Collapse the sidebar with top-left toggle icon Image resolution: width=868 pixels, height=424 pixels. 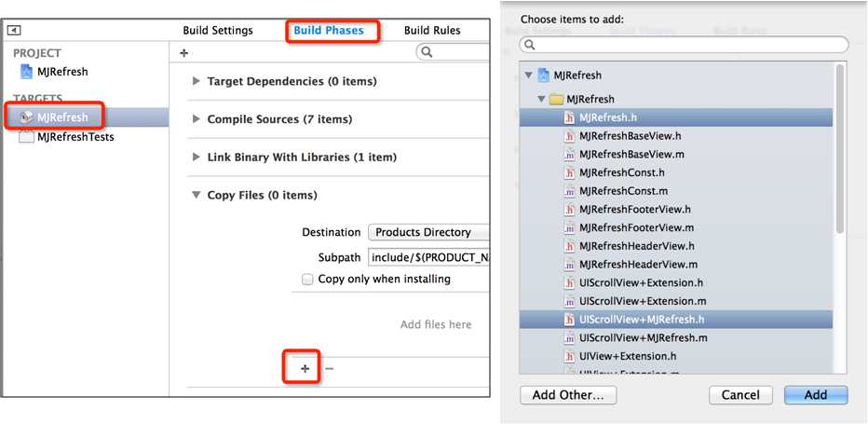pos(14,31)
